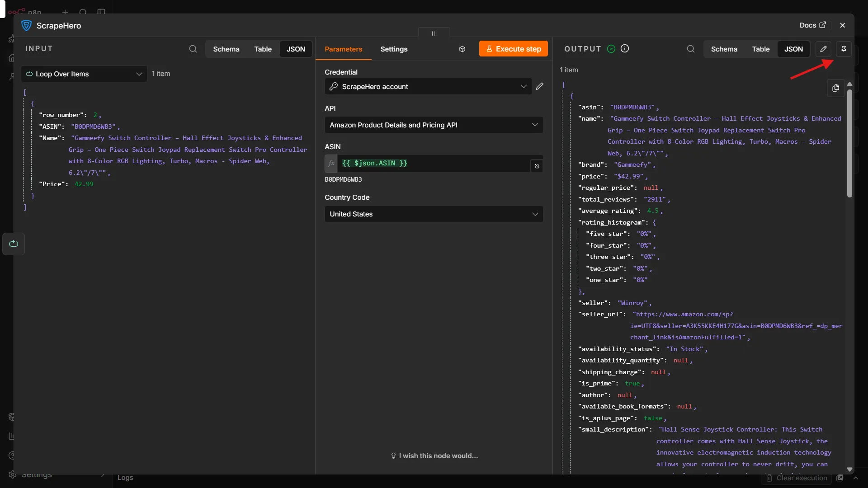Image resolution: width=868 pixels, height=488 pixels.
Task: Edit the output data with pencil icon
Action: point(823,49)
